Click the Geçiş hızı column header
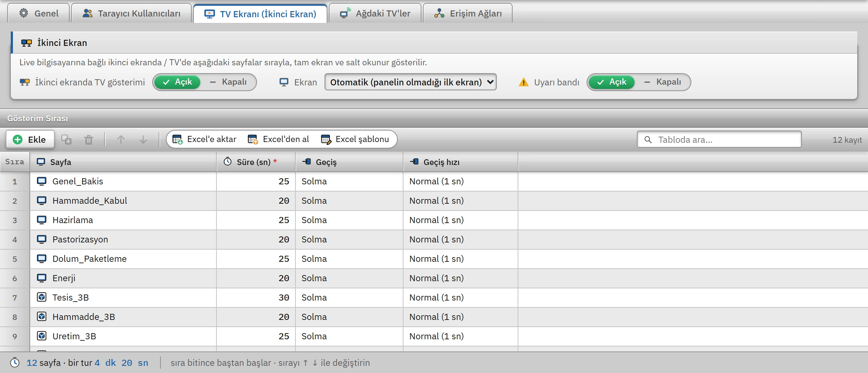The image size is (868, 373). [461, 162]
